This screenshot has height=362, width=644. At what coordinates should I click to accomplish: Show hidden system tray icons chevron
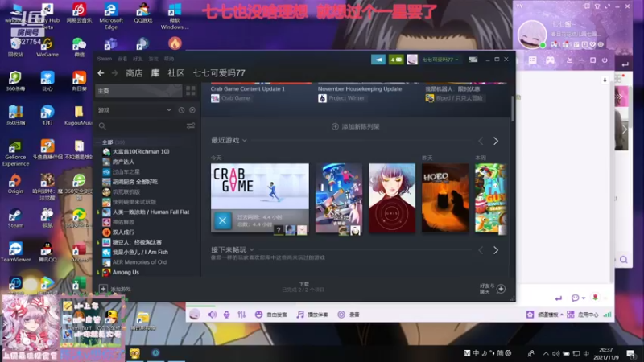546,353
